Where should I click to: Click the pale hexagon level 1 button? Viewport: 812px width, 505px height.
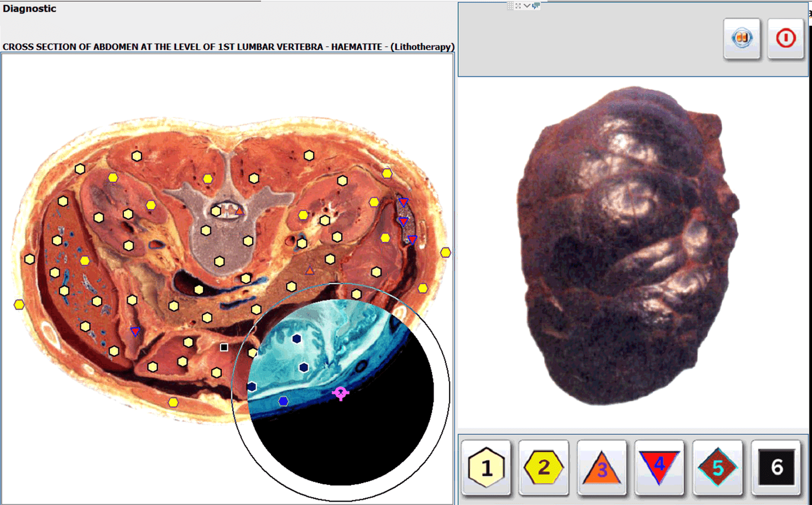(486, 467)
